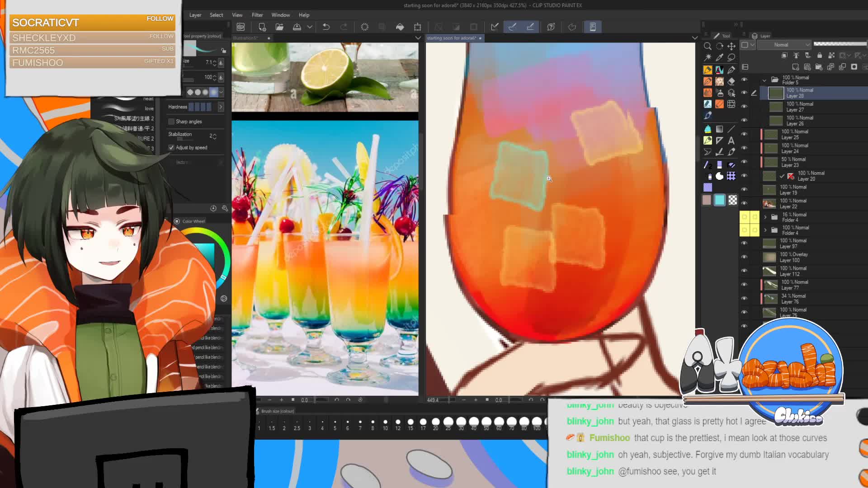Select the Move layer tool
This screenshot has width=868, height=488.
click(731, 46)
